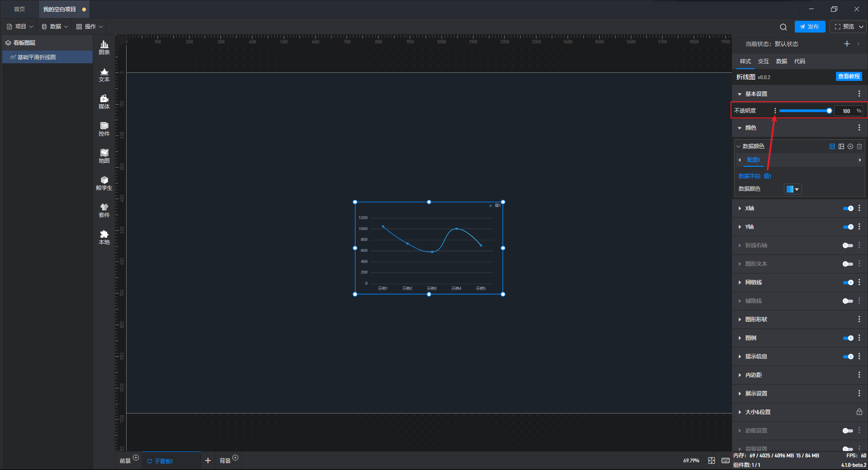Select the 配置1 configuration tab

click(x=753, y=160)
